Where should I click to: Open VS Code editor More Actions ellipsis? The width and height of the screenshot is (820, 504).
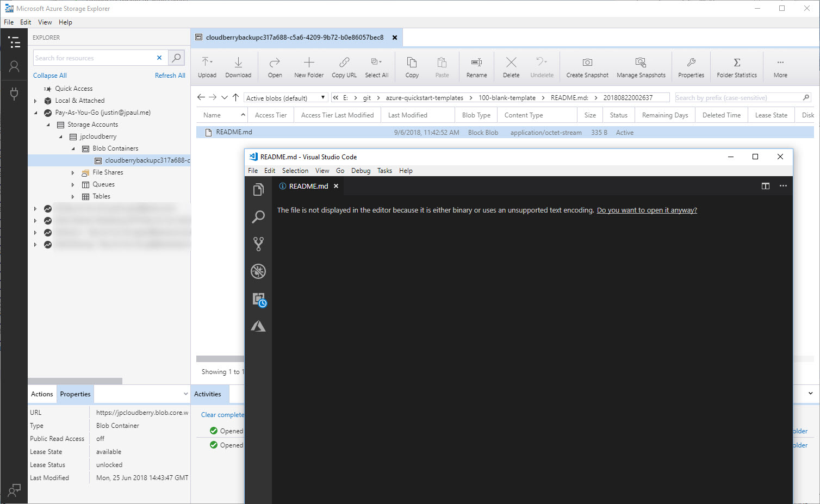pyautogui.click(x=783, y=186)
